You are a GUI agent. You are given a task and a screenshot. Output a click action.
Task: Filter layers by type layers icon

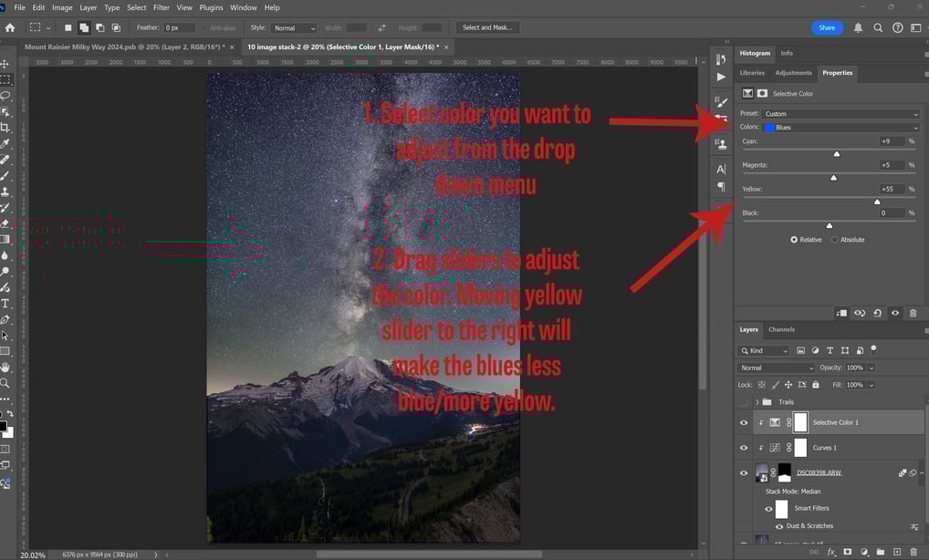830,350
